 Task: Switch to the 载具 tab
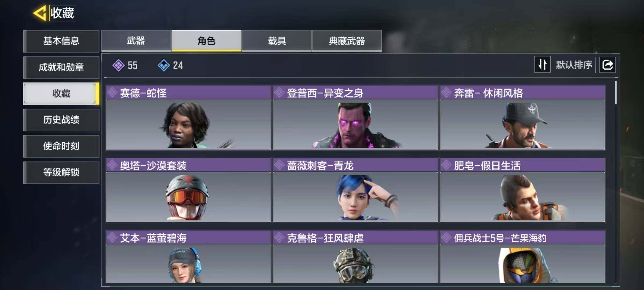277,41
